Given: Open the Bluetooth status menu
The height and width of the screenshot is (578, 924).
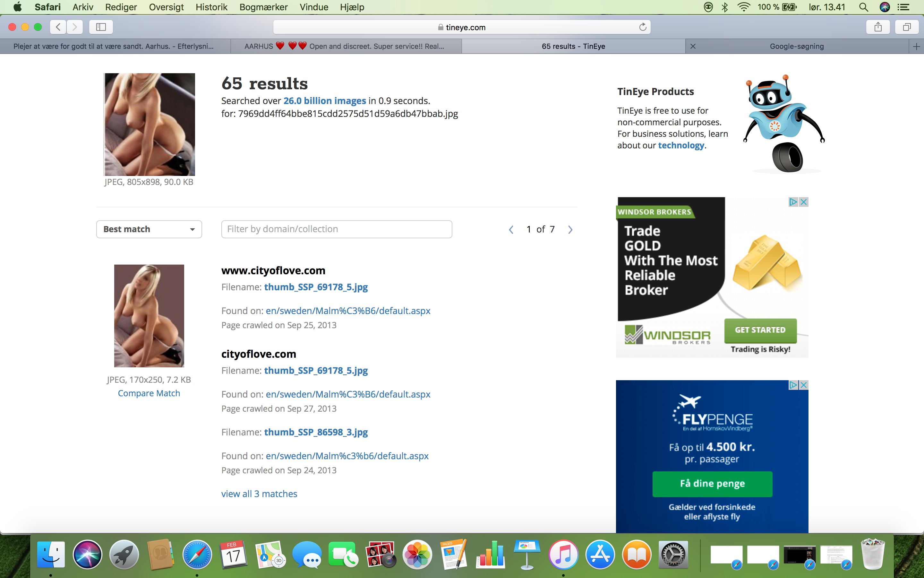Looking at the screenshot, I should tap(725, 7).
